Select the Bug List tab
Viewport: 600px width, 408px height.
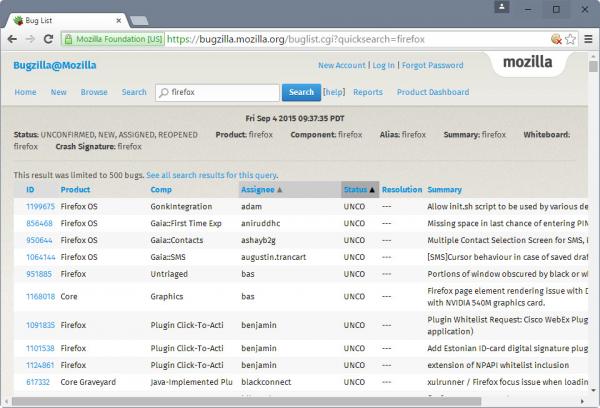pos(65,21)
